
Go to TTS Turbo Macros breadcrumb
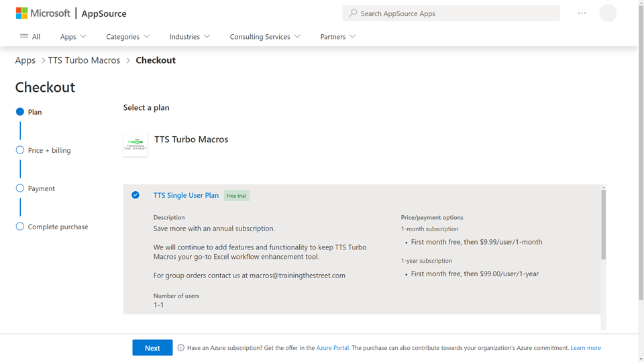tap(84, 60)
